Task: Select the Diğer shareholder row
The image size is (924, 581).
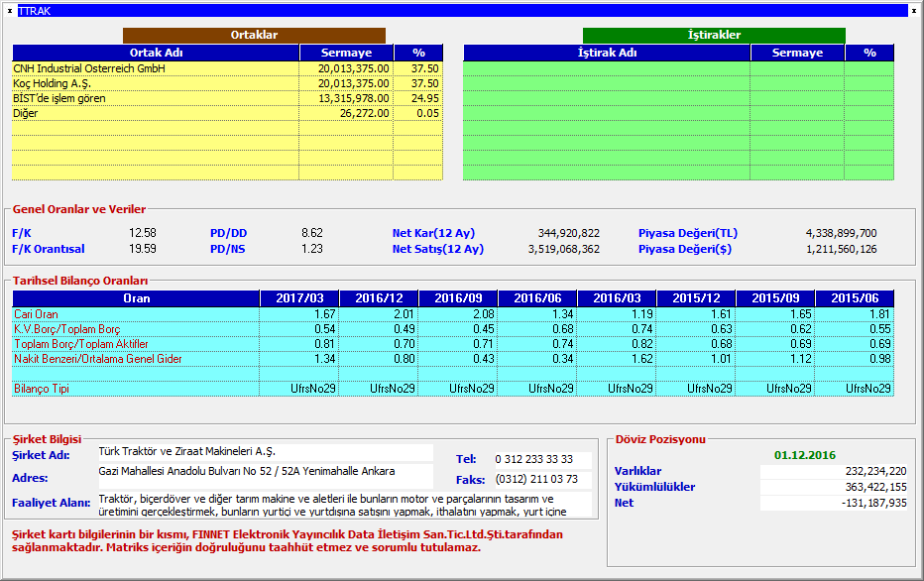Action: 227,113
